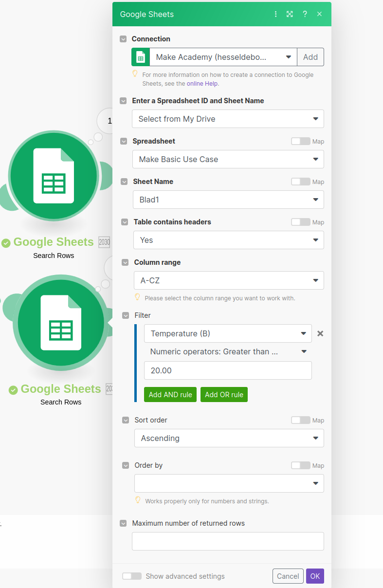Open the Ascending sort order dropdown
The height and width of the screenshot is (588, 383).
(229, 438)
